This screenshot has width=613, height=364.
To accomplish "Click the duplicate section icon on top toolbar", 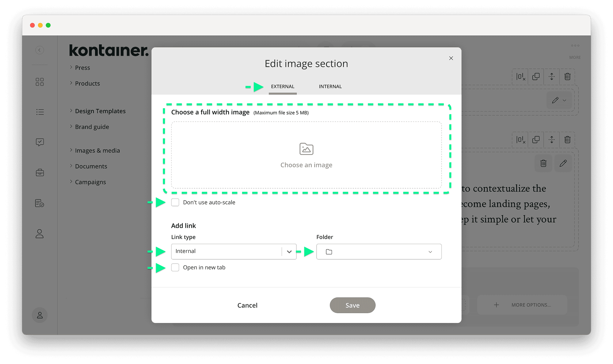I will point(536,77).
